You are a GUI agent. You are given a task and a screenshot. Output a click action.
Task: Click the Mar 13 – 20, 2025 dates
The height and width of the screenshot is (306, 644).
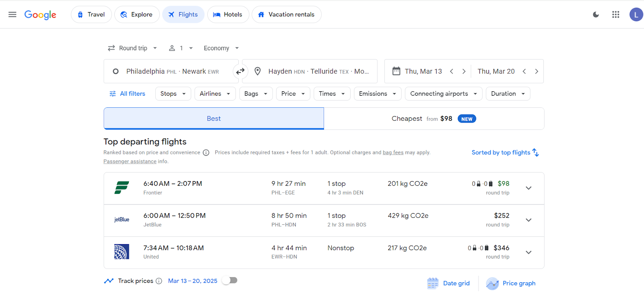pos(193,281)
